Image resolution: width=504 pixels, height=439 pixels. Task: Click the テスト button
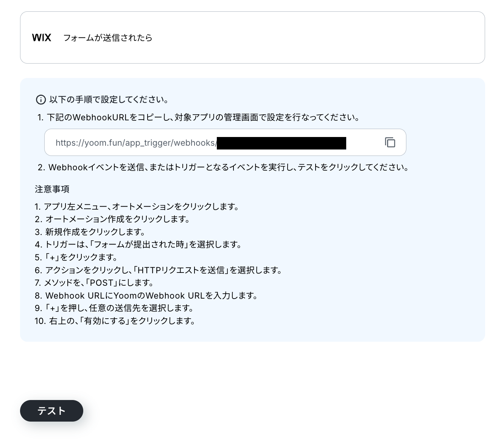(x=51, y=411)
